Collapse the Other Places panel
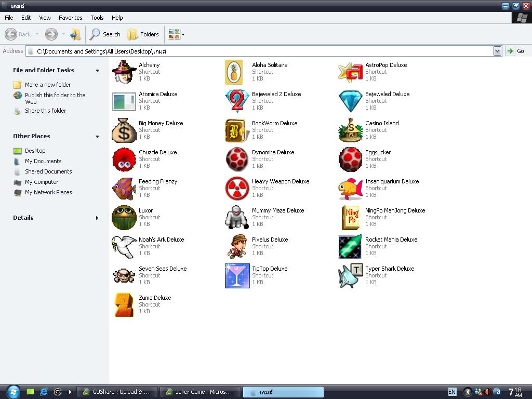This screenshot has width=532, height=399. [x=97, y=137]
